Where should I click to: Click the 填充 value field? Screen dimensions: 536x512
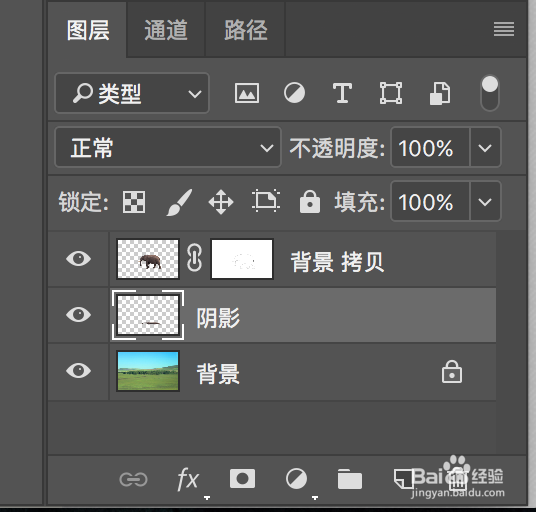430,201
